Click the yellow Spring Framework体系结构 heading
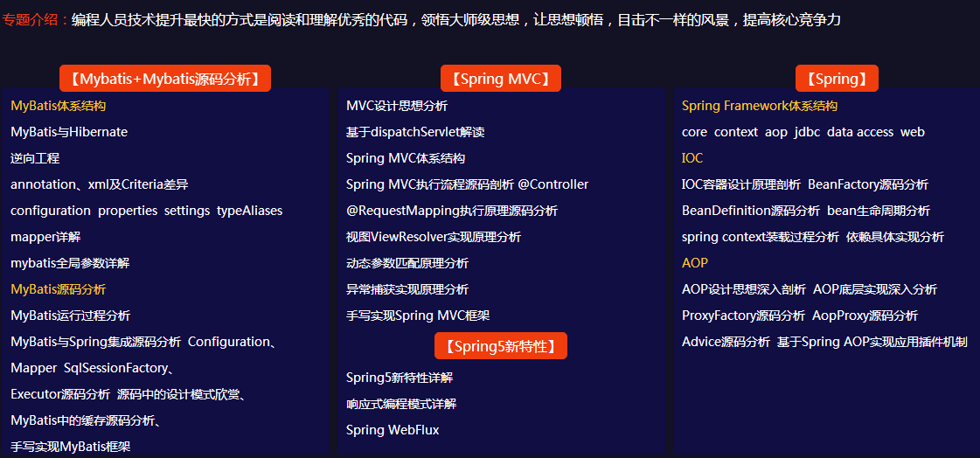 pyautogui.click(x=760, y=107)
